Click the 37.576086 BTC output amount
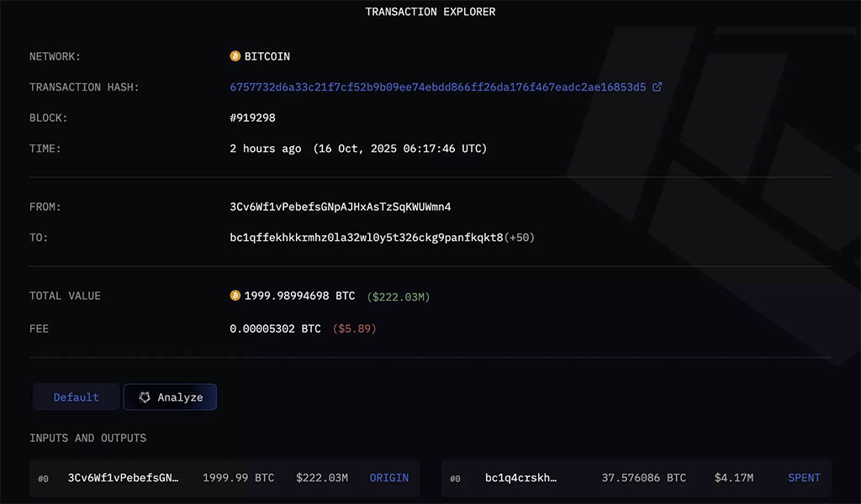Image resolution: width=861 pixels, height=504 pixels. (x=643, y=478)
